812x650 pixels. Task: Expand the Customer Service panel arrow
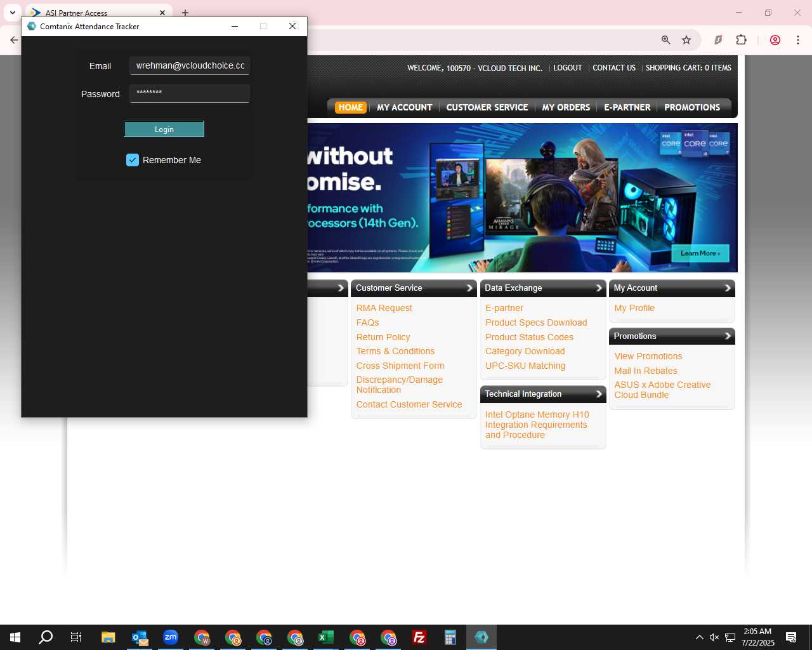(470, 288)
